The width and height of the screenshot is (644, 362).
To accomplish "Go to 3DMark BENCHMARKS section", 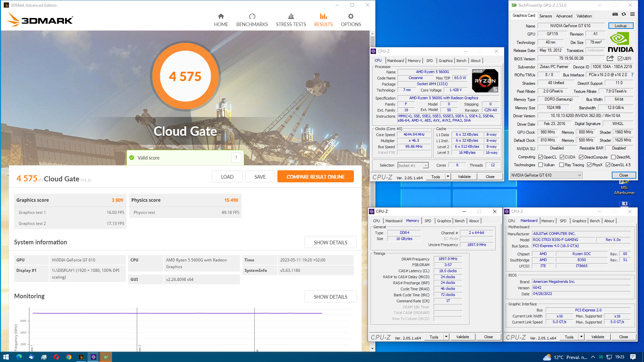I will point(252,20).
